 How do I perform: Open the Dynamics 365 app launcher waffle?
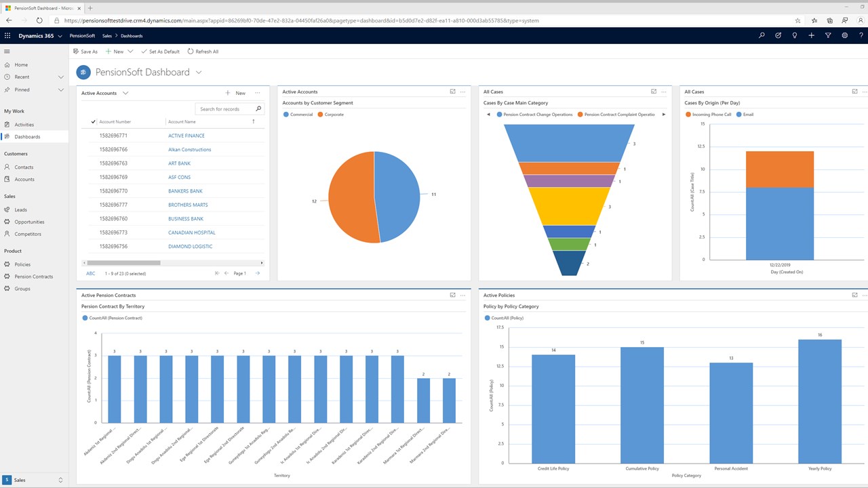[7, 35]
